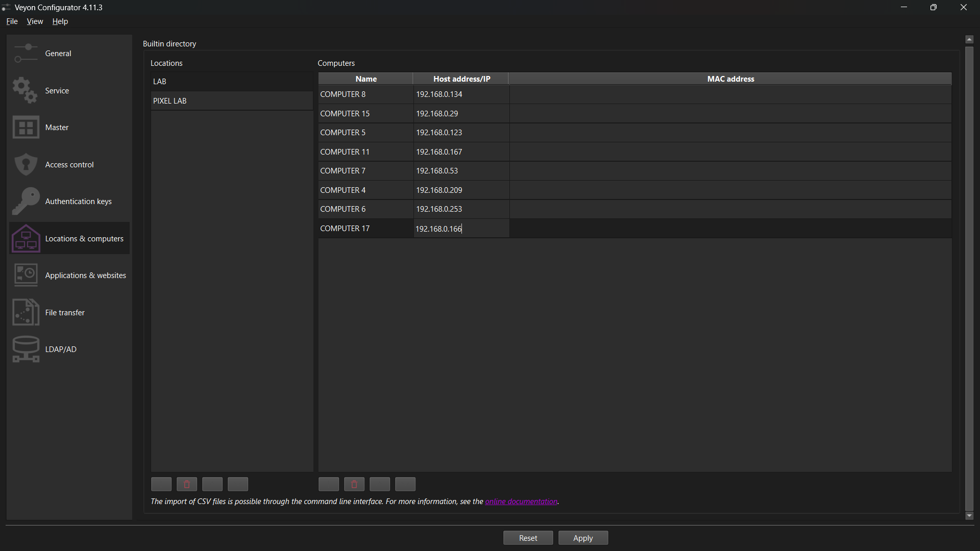Select the Locations & computers page
Viewport: 980px width, 551px height.
tap(69, 238)
